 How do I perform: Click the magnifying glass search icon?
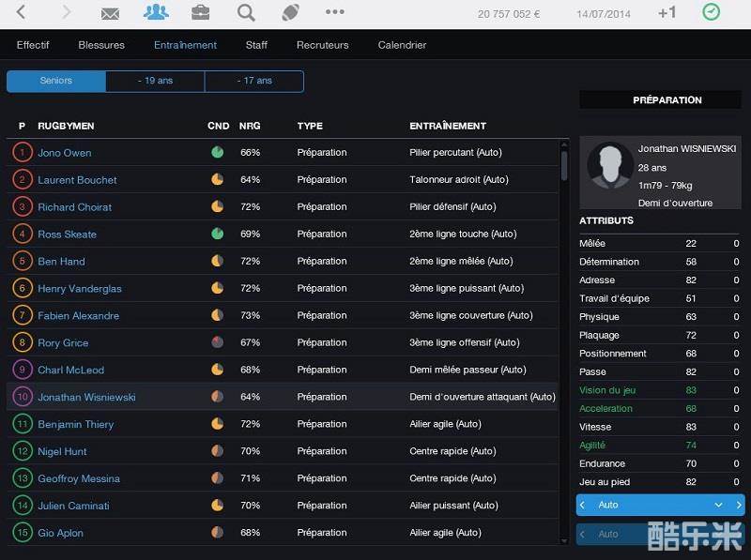point(246,12)
